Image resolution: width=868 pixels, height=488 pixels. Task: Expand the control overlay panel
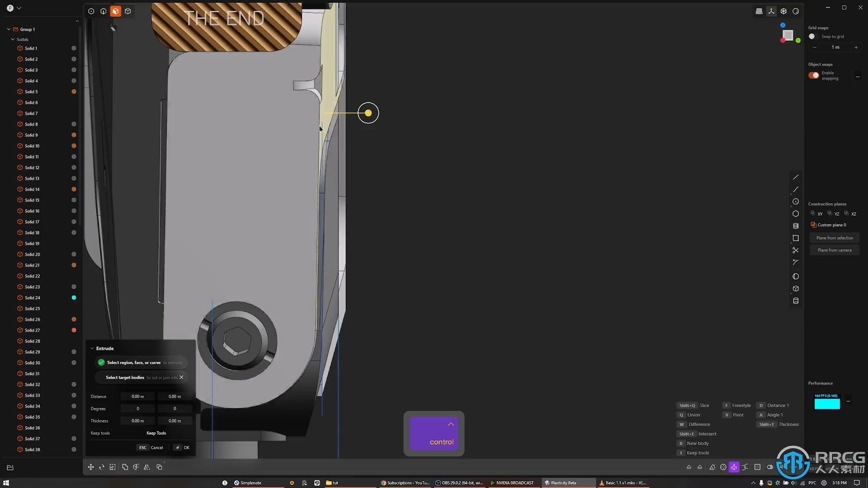[451, 423]
